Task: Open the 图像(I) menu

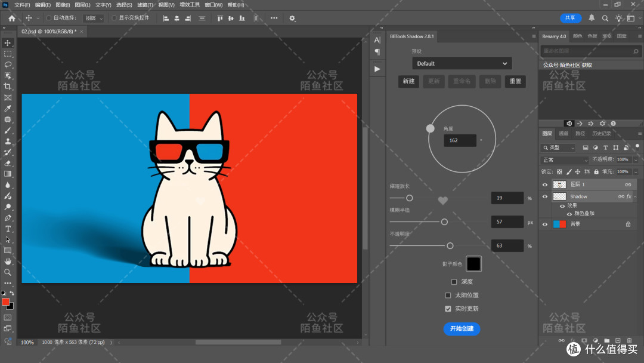Action: pos(63,5)
